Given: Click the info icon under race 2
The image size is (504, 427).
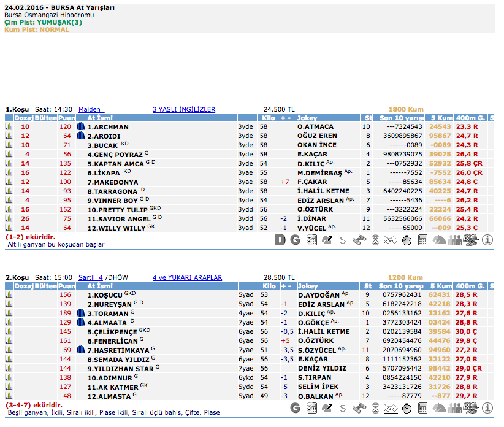Looking at the screenshot, I should (x=487, y=408).
